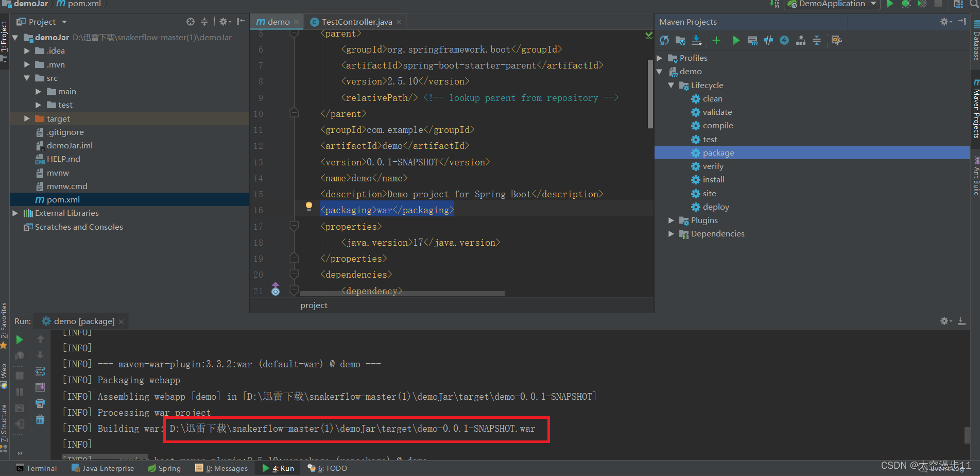Screen dimensions: 980x476
Task: Toggle Offline Mode in Maven toolbar
Action: coord(768,40)
